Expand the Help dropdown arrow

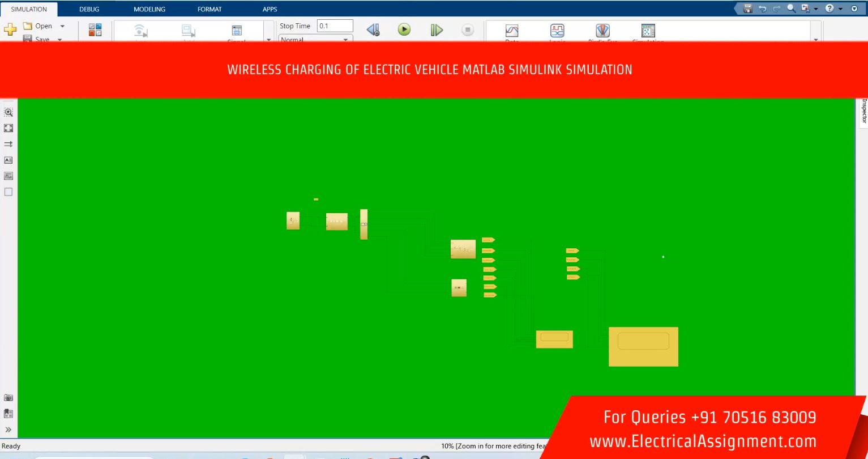click(841, 8)
